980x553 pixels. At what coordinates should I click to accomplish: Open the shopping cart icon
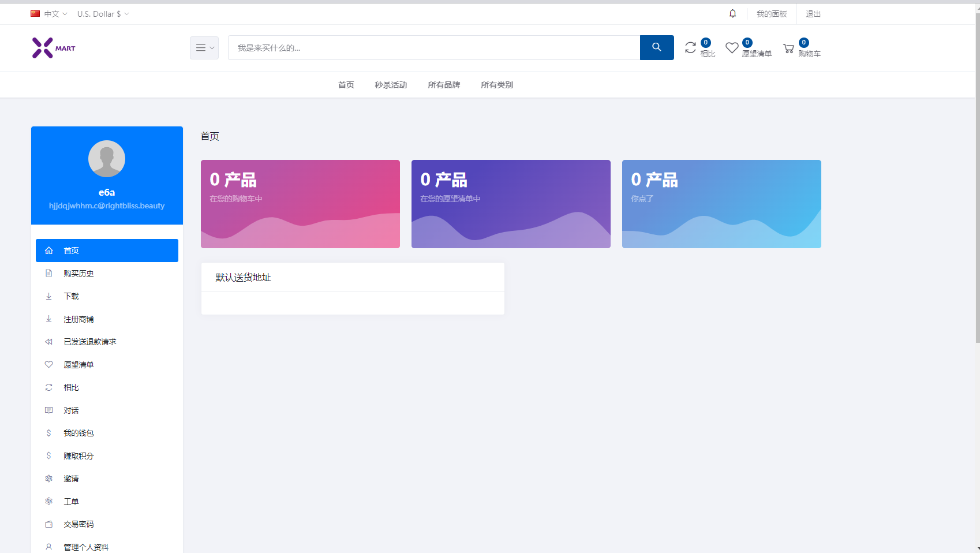click(788, 48)
